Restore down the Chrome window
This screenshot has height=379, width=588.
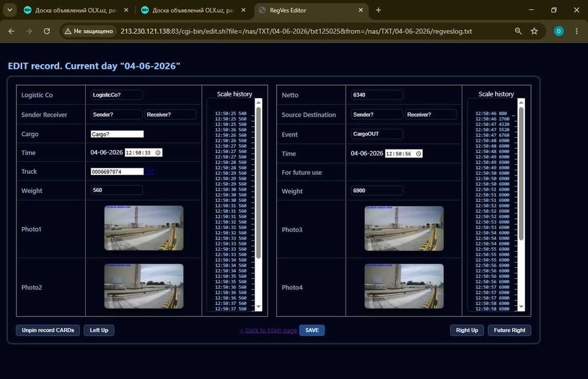pos(554,10)
